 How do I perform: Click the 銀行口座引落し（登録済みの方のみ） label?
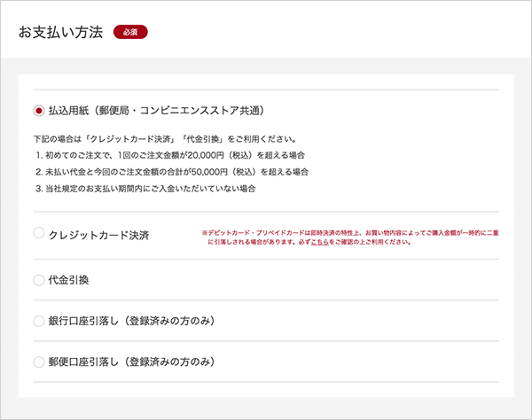click(x=132, y=321)
